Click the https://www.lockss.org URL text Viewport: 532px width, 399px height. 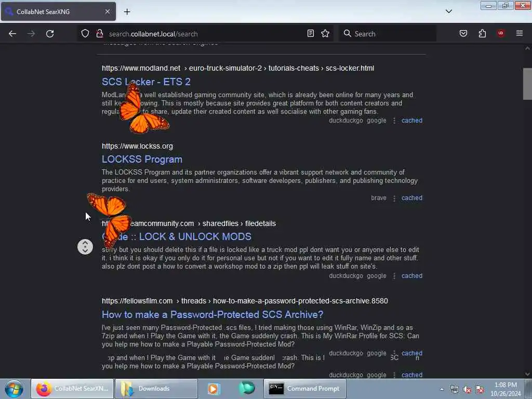click(x=137, y=146)
